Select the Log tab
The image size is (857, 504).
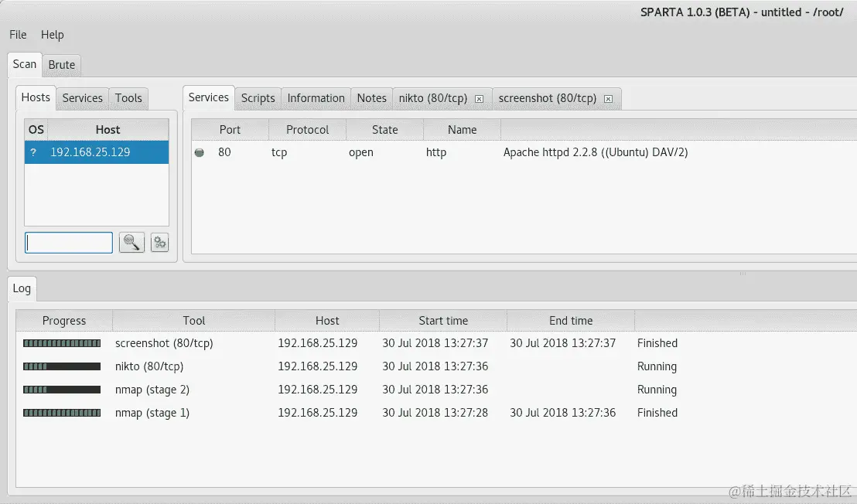(22, 289)
